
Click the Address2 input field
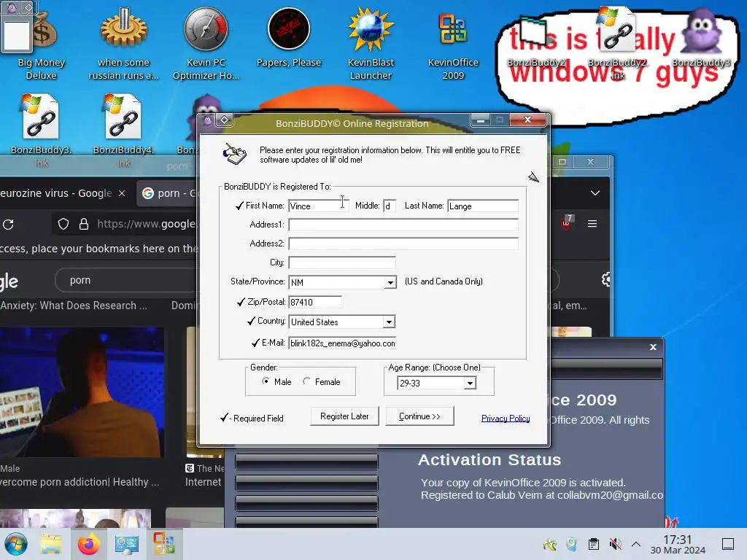tap(403, 244)
